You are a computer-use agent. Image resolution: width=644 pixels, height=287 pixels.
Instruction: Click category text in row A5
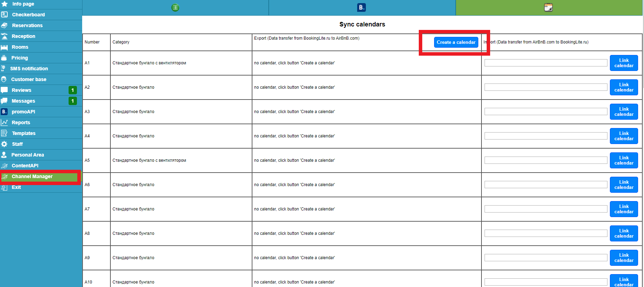[x=149, y=160]
